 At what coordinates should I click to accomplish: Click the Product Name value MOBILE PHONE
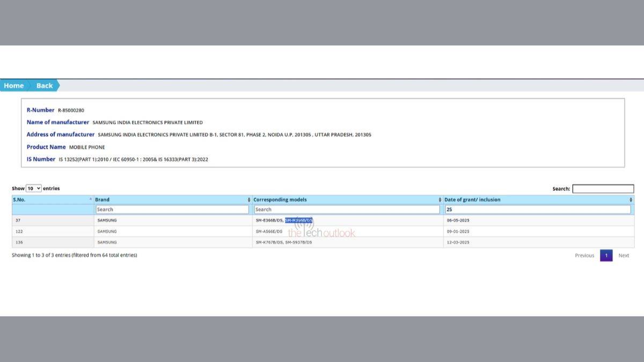point(87,147)
